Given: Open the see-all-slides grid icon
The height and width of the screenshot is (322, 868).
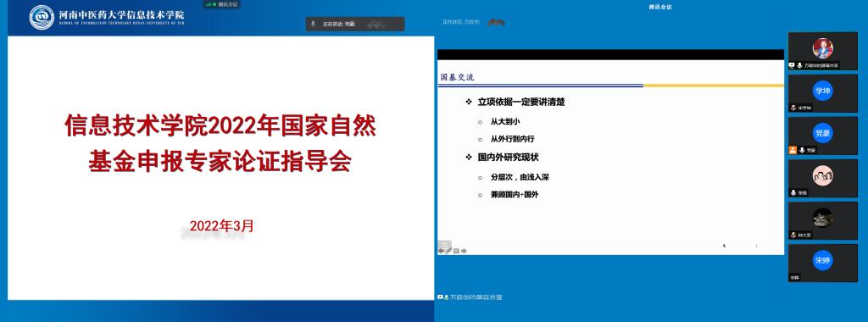Looking at the screenshot, I should point(456,251).
